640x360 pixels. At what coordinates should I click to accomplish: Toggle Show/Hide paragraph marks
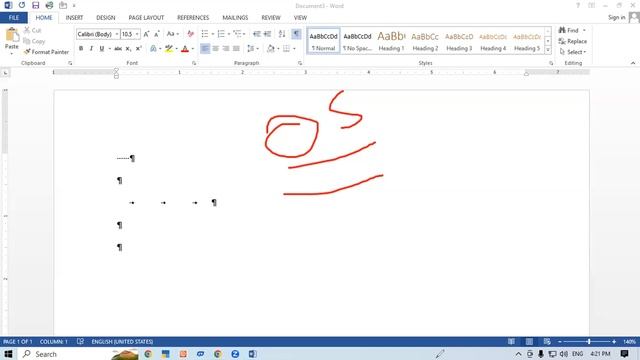[x=296, y=34]
